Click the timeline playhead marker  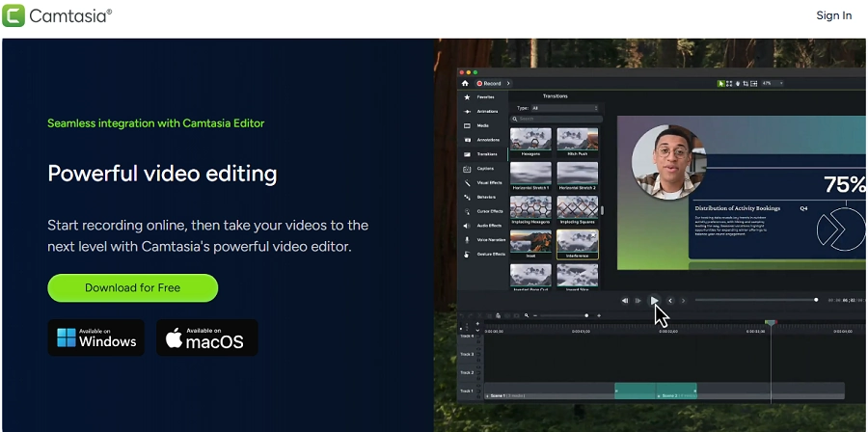[x=771, y=322]
